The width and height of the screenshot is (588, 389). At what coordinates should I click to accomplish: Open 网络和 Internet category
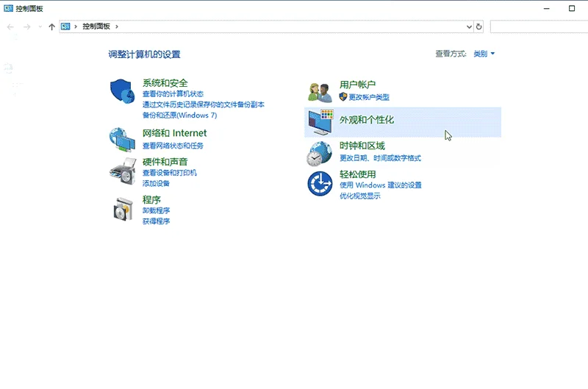(174, 133)
